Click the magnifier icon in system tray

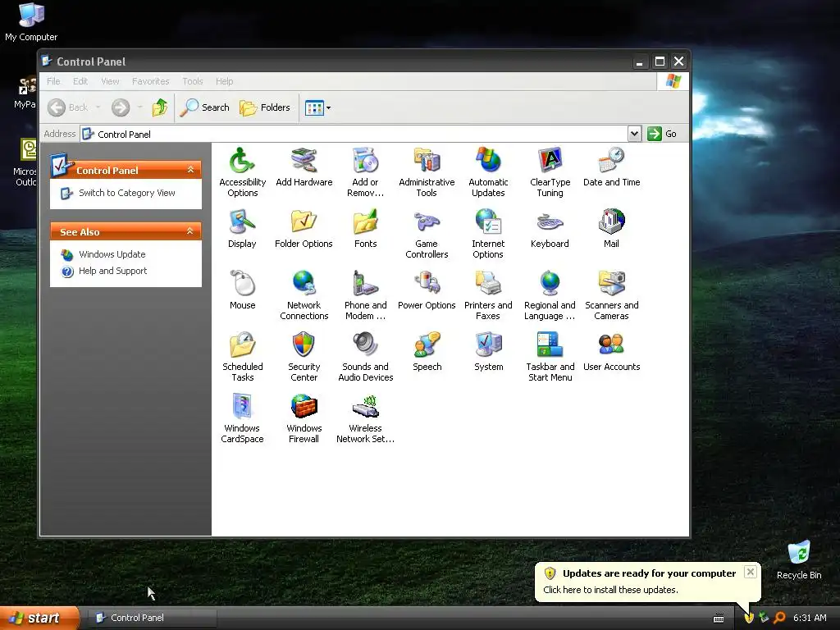click(779, 618)
